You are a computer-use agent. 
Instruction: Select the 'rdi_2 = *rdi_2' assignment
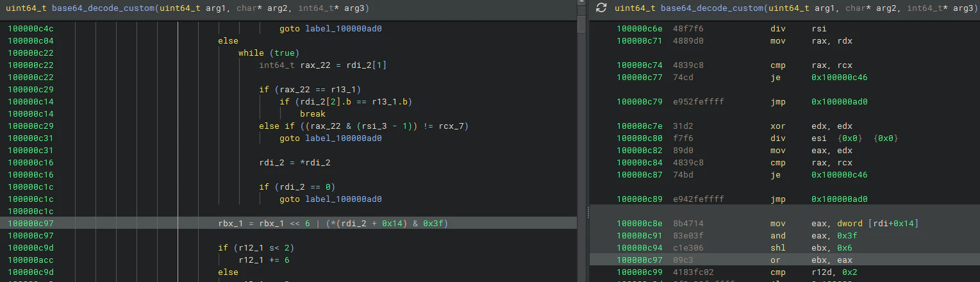tap(295, 163)
